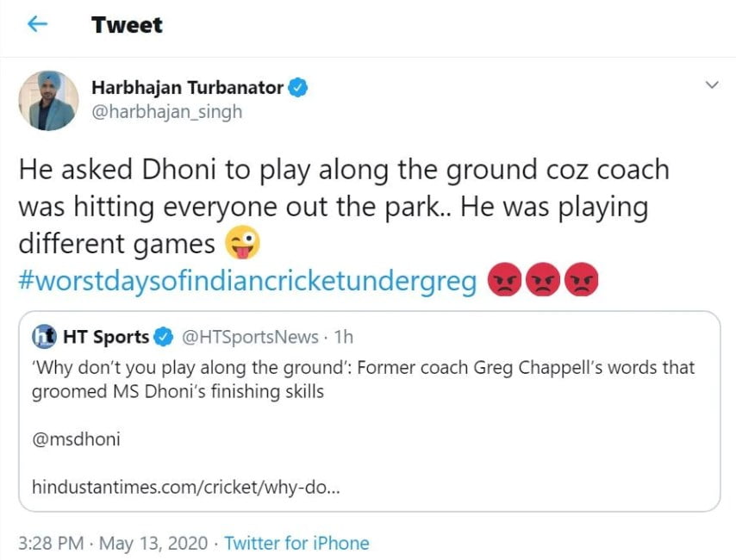This screenshot has height=560, width=736.
Task: Click the @harbhajan_singh handle
Action: [x=166, y=112]
